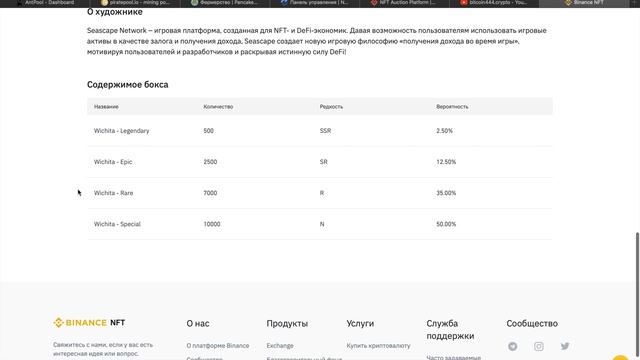Image resolution: width=640 pixels, height=360 pixels.
Task: Open the О платформе Binance link
Action: 218,346
